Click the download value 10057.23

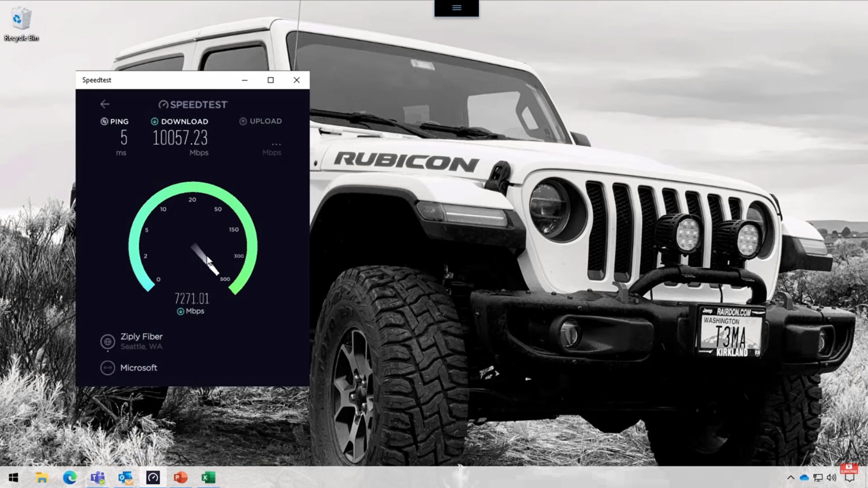(x=180, y=138)
